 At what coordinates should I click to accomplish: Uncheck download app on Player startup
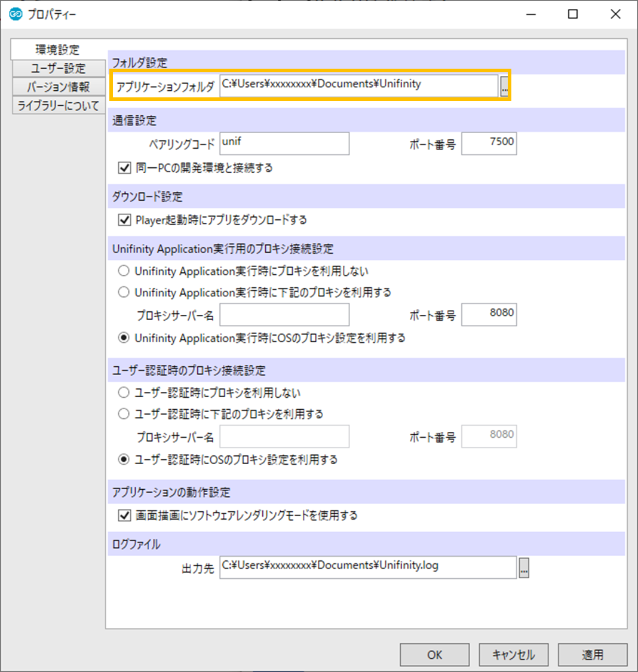click(125, 220)
